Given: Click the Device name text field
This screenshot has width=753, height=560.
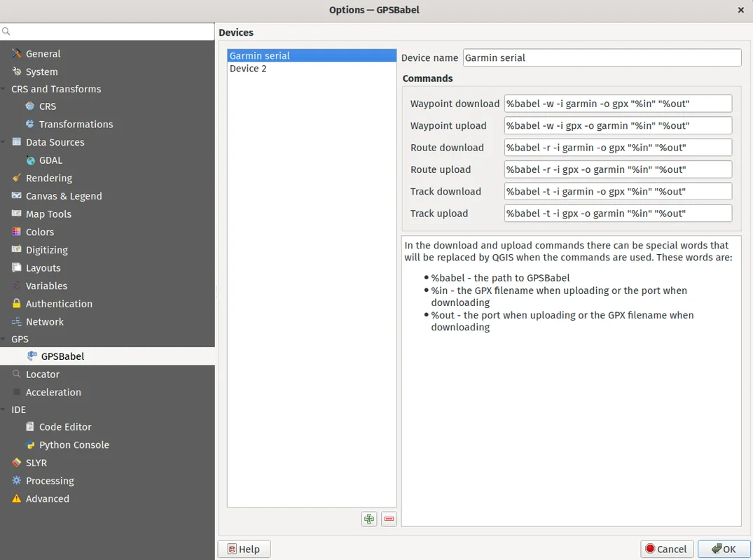Looking at the screenshot, I should [x=602, y=58].
